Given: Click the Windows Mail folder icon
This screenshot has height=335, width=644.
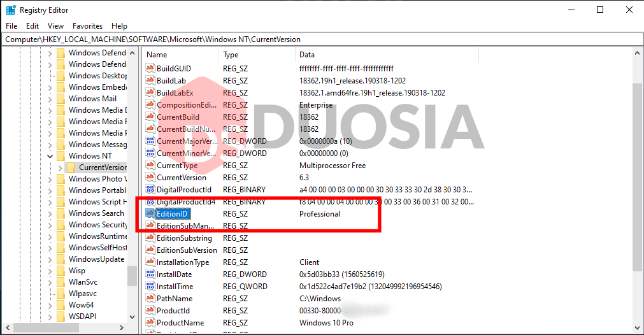Looking at the screenshot, I should (x=61, y=99).
